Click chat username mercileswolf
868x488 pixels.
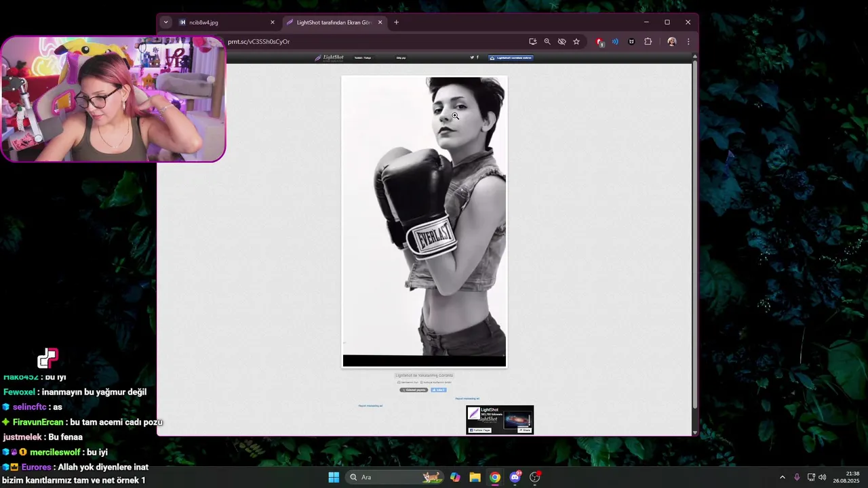(x=55, y=452)
